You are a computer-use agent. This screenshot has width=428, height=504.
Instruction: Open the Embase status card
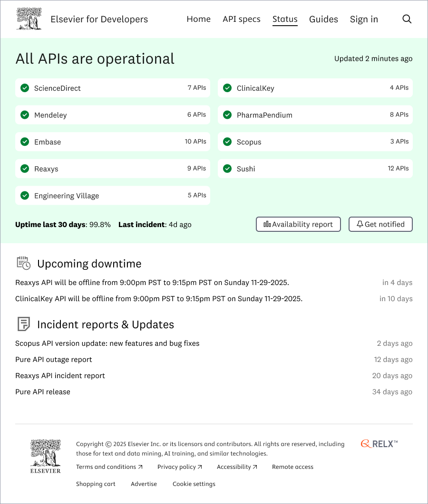[x=113, y=142]
